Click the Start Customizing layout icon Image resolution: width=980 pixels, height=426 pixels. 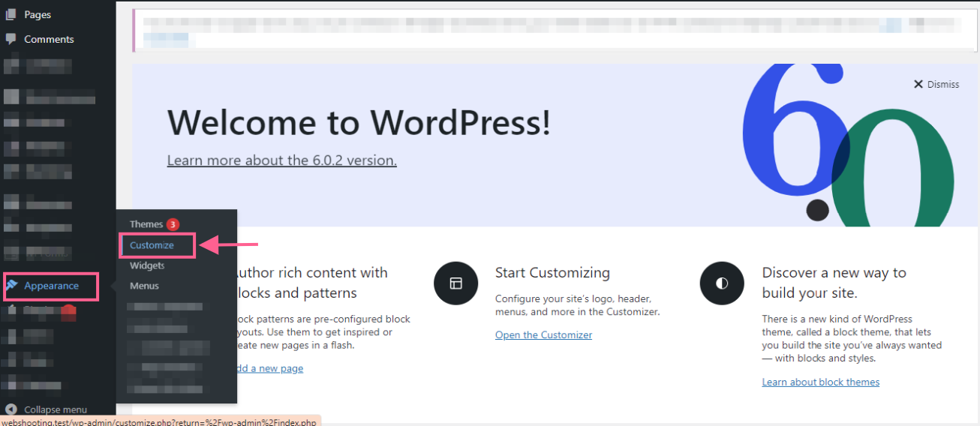[456, 283]
